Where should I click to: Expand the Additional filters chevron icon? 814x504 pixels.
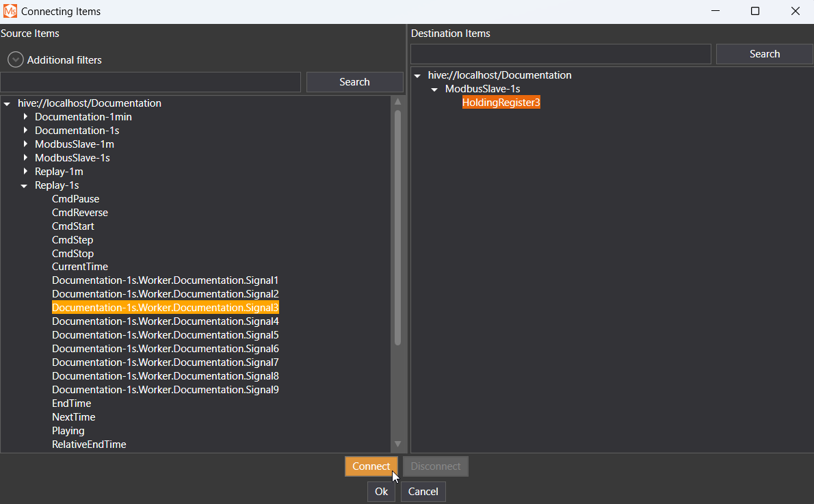point(15,60)
